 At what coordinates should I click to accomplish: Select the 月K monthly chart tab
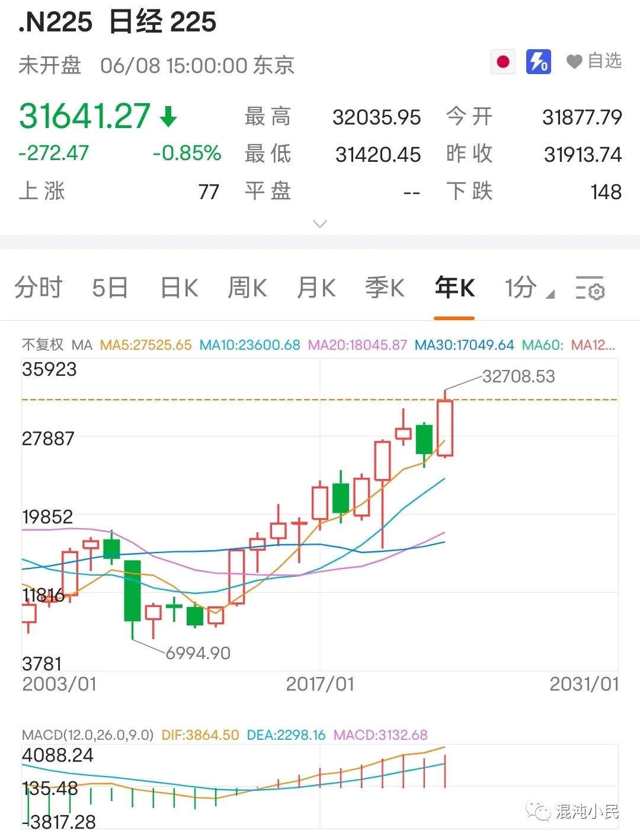316,288
